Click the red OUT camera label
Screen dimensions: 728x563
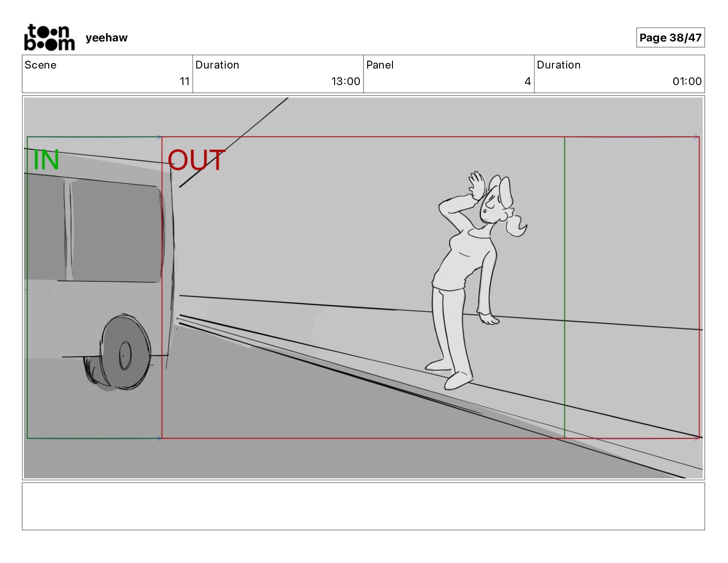coord(196,160)
